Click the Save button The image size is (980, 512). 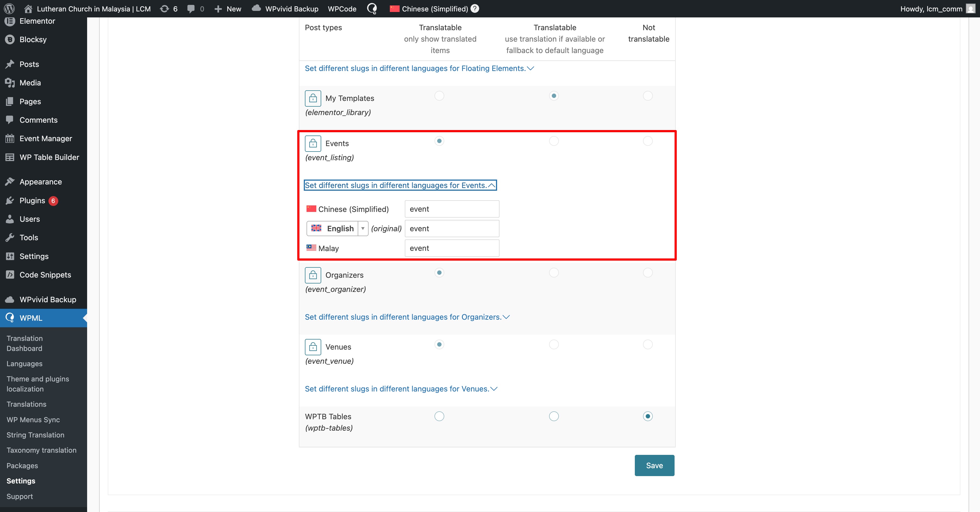(x=654, y=465)
